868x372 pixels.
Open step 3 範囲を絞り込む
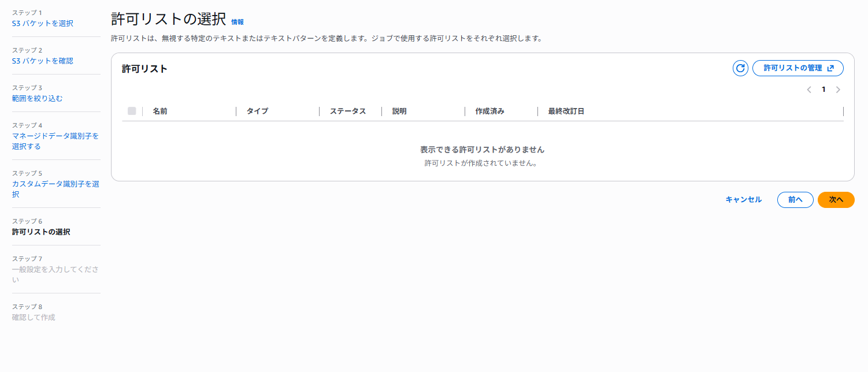coord(38,98)
